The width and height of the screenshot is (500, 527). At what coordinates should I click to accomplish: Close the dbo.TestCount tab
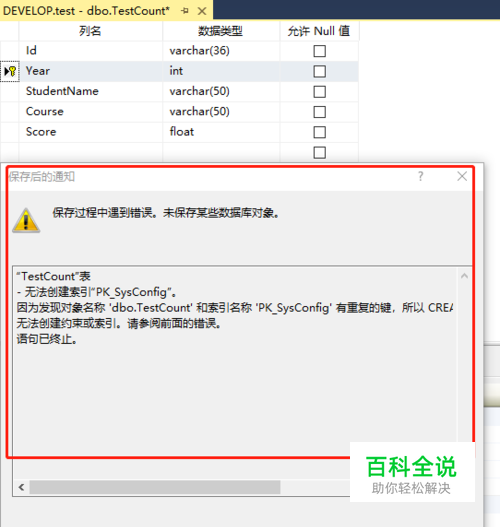(x=202, y=11)
